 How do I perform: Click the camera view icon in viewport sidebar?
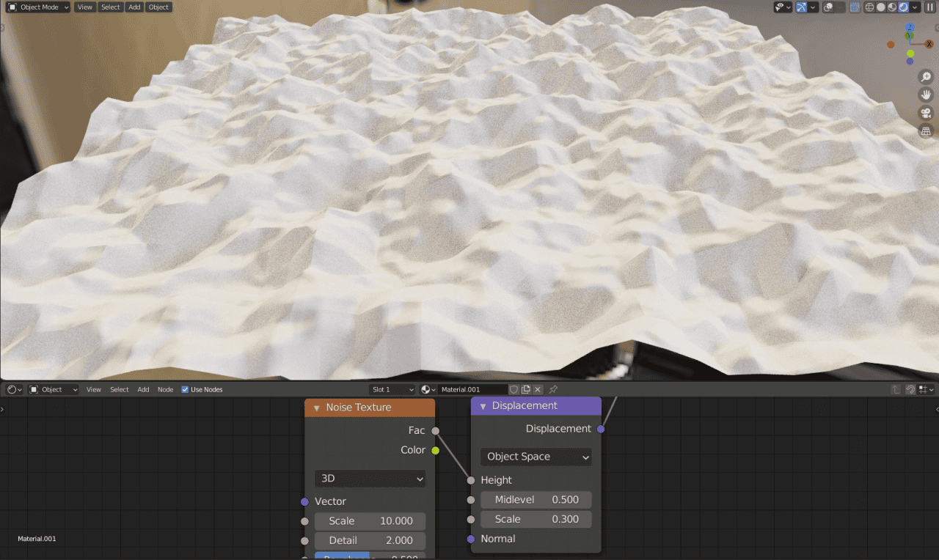[x=926, y=113]
